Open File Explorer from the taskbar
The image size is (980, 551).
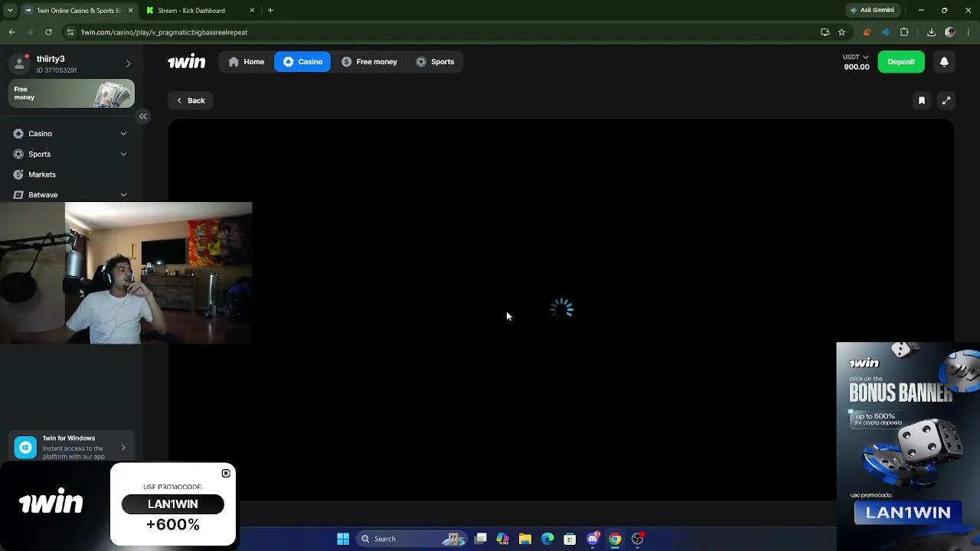coord(525,539)
